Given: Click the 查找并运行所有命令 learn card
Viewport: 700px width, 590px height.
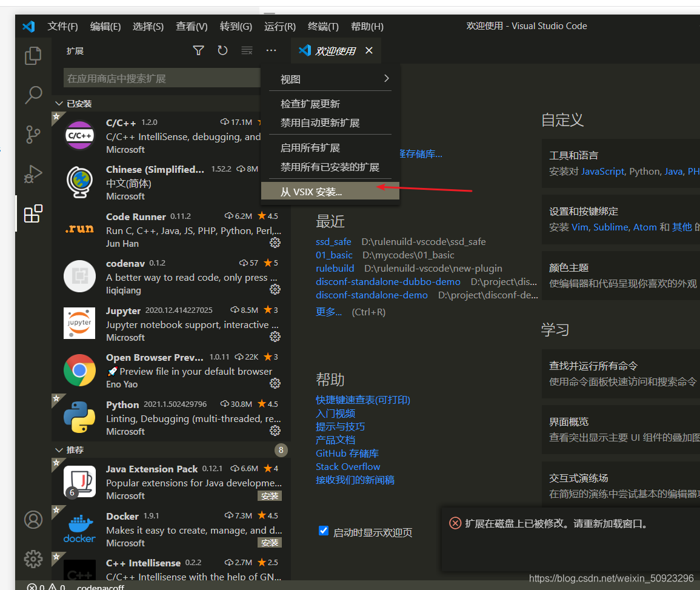Looking at the screenshot, I should click(x=621, y=374).
